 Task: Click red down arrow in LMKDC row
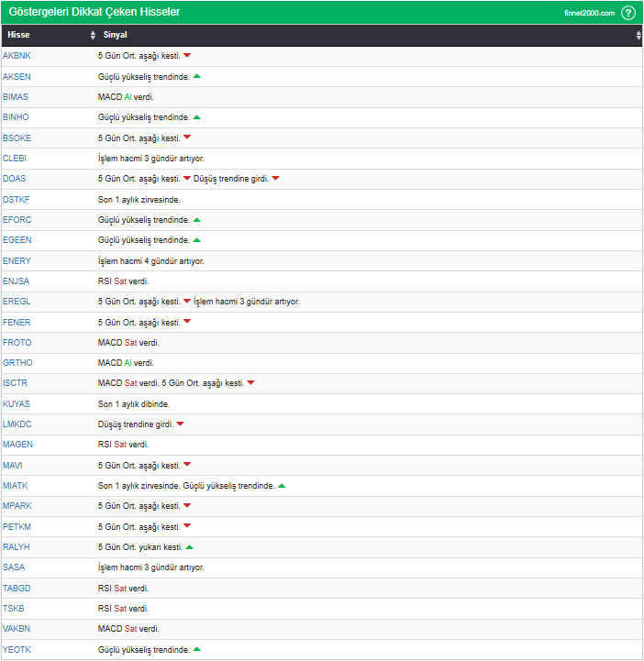[181, 424]
